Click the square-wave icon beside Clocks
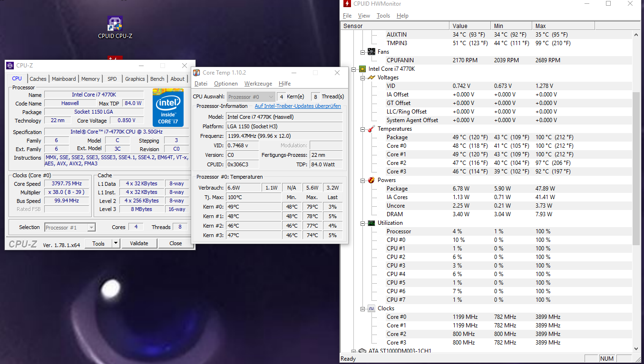This screenshot has height=364, width=644. pos(371,308)
